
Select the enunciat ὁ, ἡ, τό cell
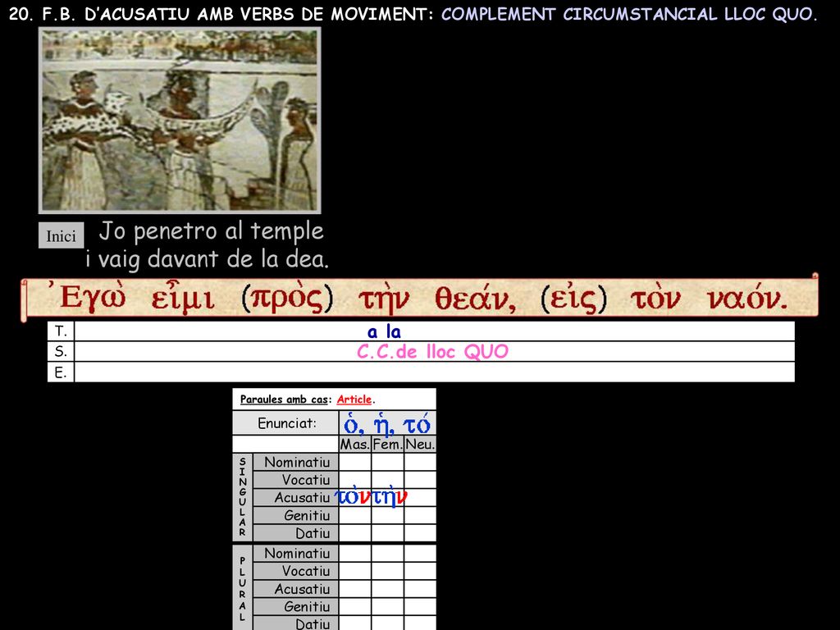(387, 423)
